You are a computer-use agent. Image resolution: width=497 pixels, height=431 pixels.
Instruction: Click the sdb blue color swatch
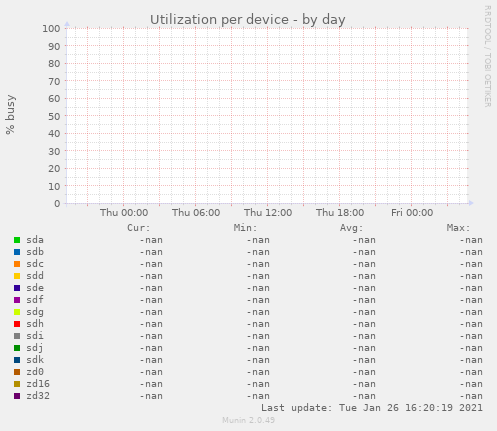[x=17, y=252]
